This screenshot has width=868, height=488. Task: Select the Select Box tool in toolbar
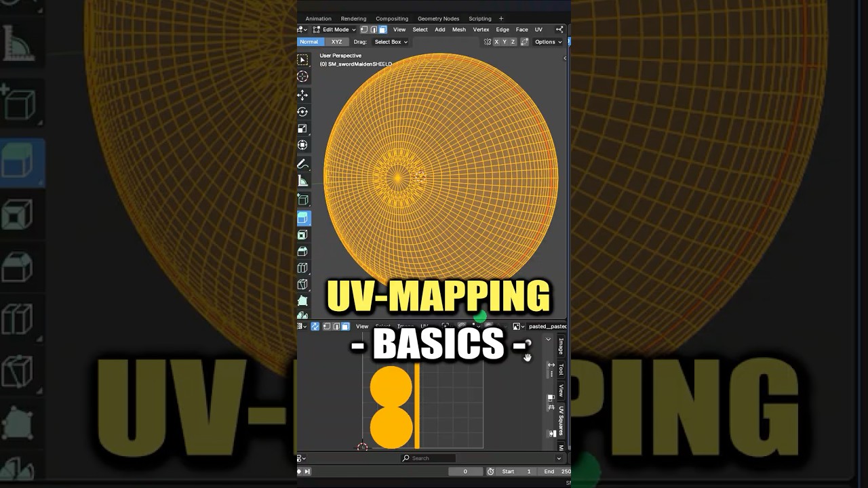[303, 60]
